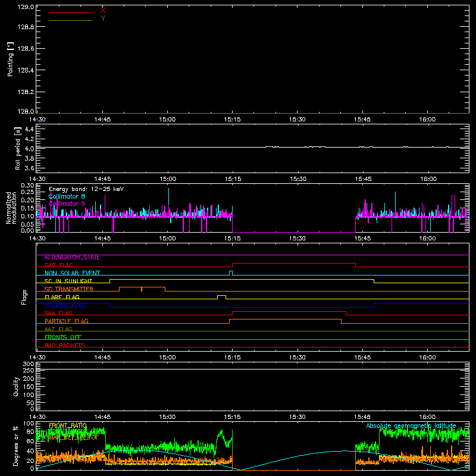Click the 'BAD_PACKETS' flag label
This screenshot has width=476, height=476.
[65, 345]
